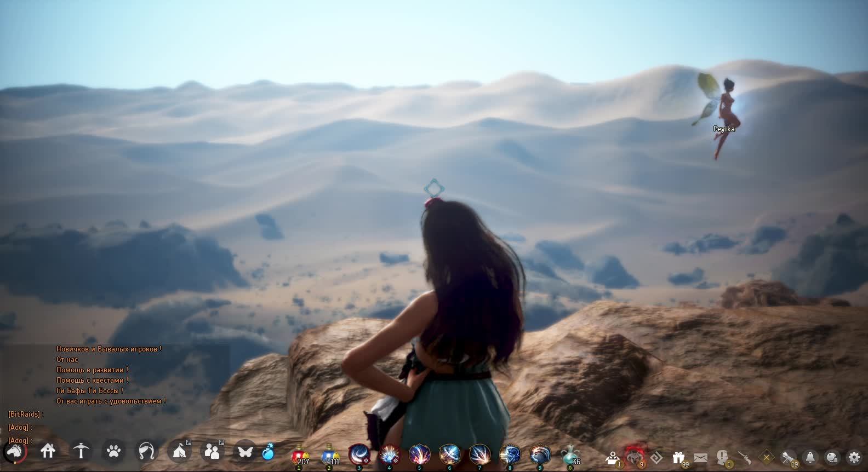Click the gold diamond X icon
Screen dimensions: 868x472
click(767, 457)
